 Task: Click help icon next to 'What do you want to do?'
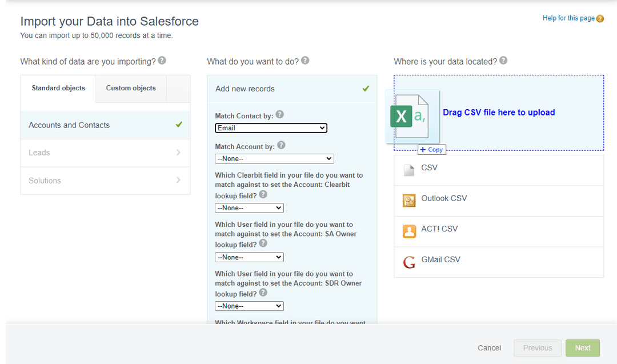click(x=305, y=60)
